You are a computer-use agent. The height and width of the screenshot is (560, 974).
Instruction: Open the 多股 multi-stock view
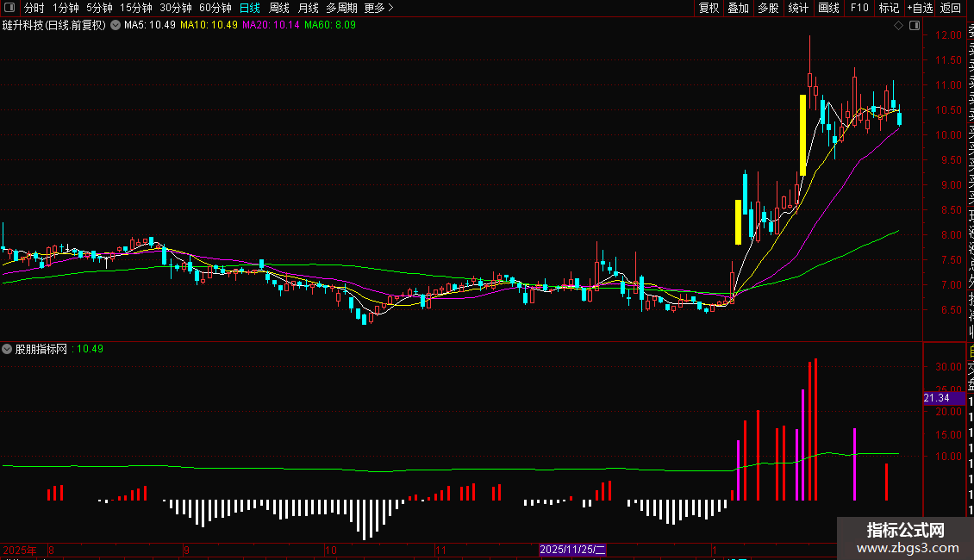click(768, 8)
